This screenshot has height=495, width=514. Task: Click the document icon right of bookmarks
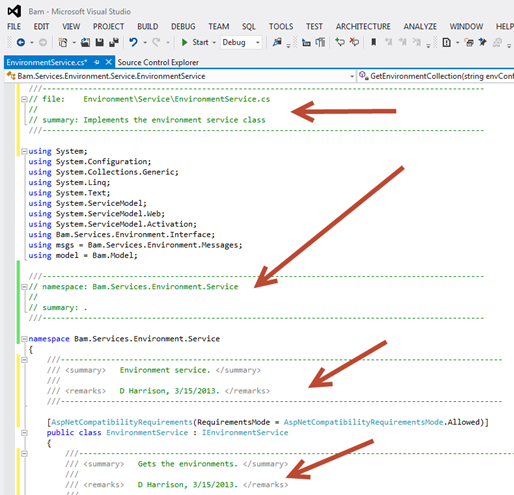(446, 42)
